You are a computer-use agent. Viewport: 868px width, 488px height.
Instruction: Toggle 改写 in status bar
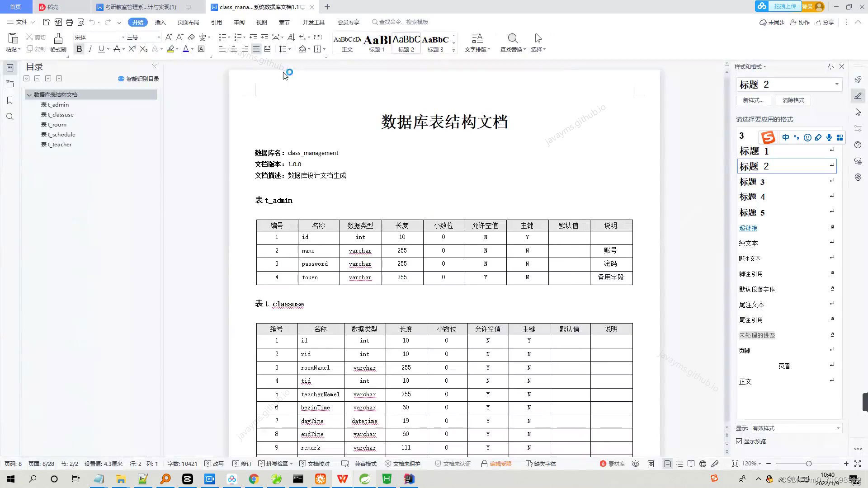pos(214,464)
